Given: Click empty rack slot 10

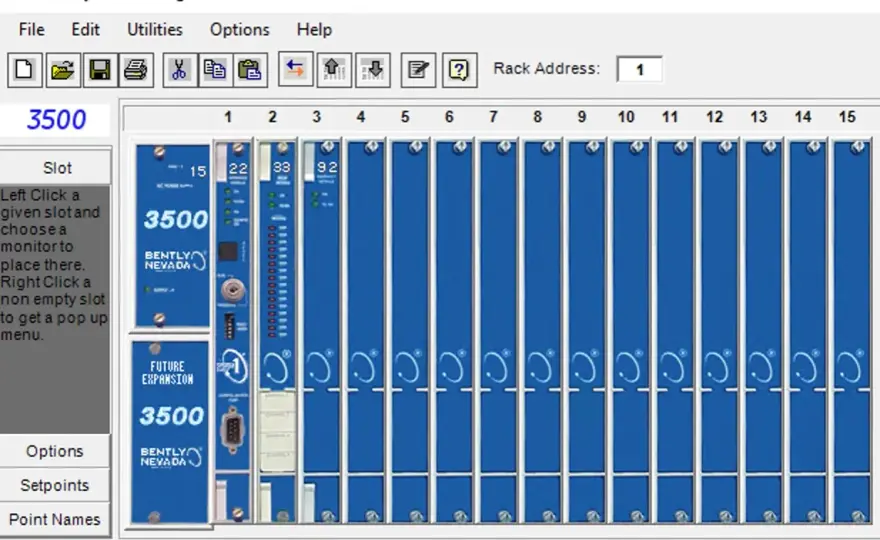Looking at the screenshot, I should 631,331.
